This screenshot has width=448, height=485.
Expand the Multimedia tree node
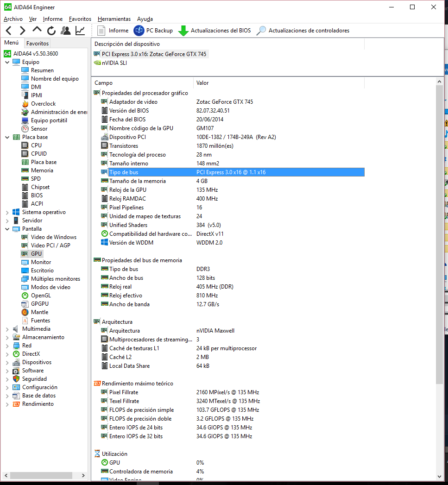click(7, 329)
